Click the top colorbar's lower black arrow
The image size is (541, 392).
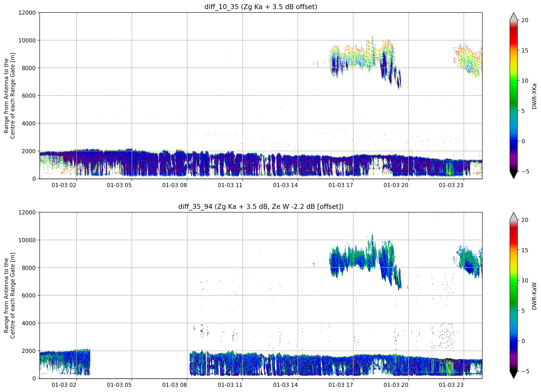click(x=514, y=175)
